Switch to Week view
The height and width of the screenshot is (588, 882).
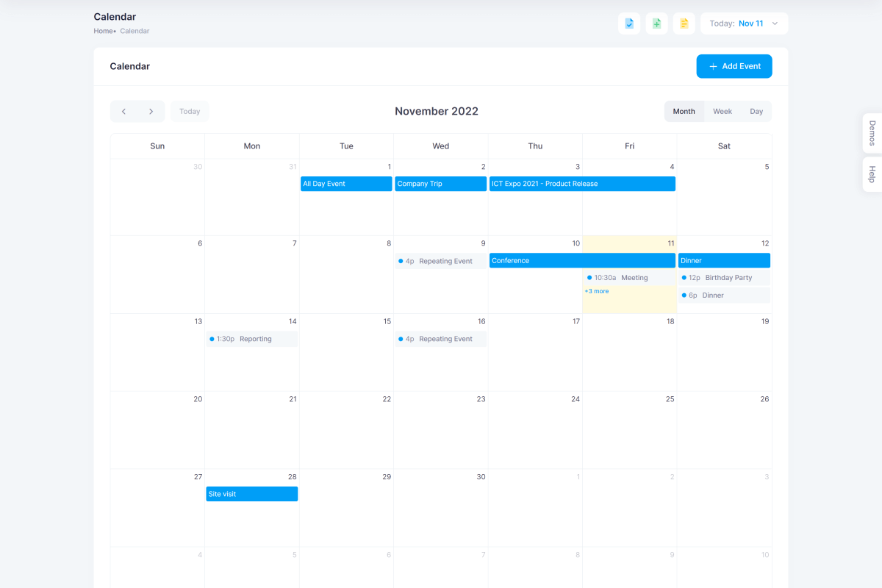722,112
